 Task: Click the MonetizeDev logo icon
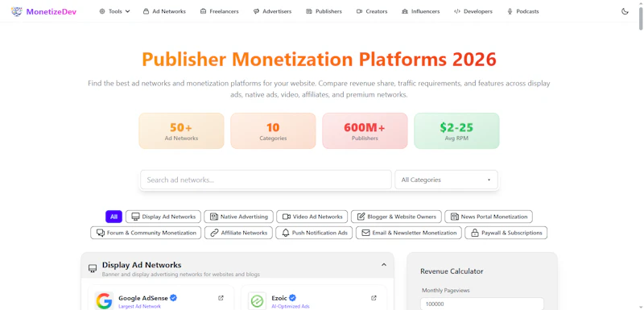[x=16, y=11]
